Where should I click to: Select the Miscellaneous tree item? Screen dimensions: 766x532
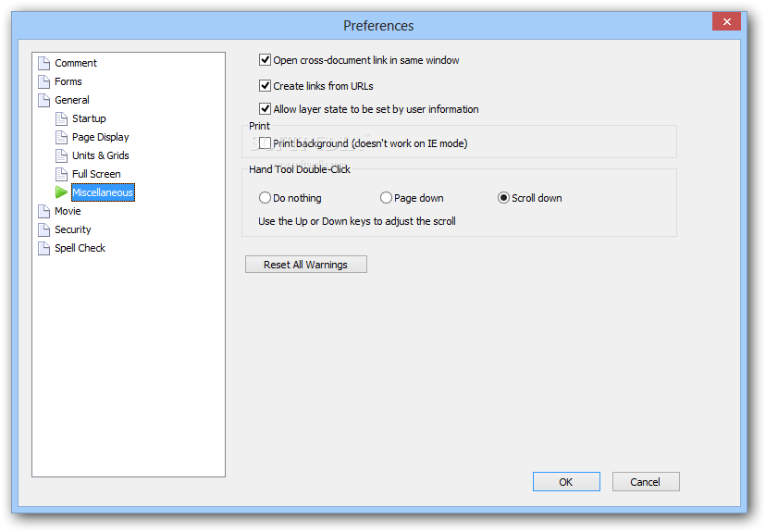[103, 192]
